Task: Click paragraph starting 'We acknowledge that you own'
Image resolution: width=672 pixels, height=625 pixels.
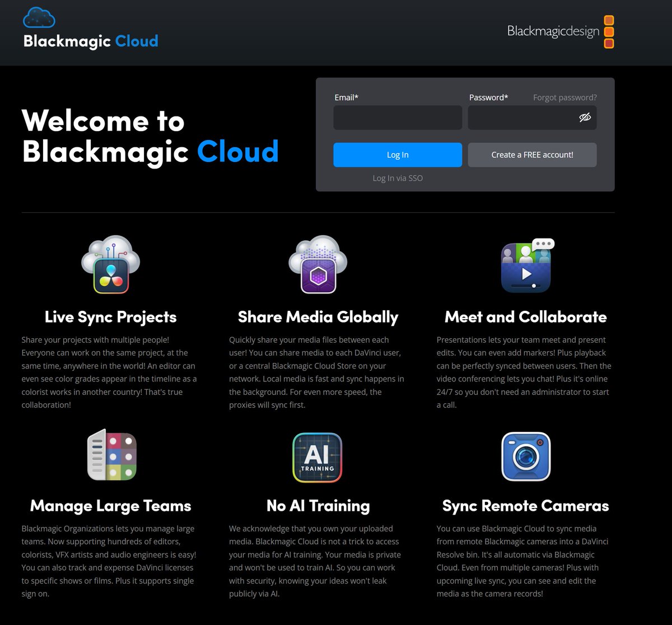Action: point(316,561)
